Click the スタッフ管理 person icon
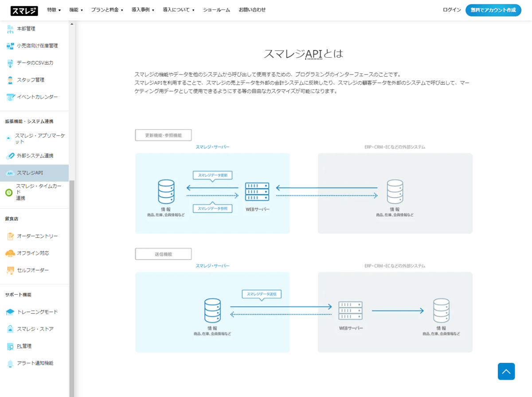This screenshot has height=397, width=532. pyautogui.click(x=10, y=80)
